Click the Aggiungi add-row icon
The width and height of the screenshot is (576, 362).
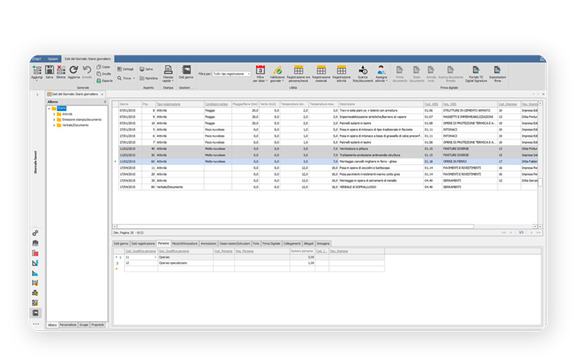(x=37, y=70)
